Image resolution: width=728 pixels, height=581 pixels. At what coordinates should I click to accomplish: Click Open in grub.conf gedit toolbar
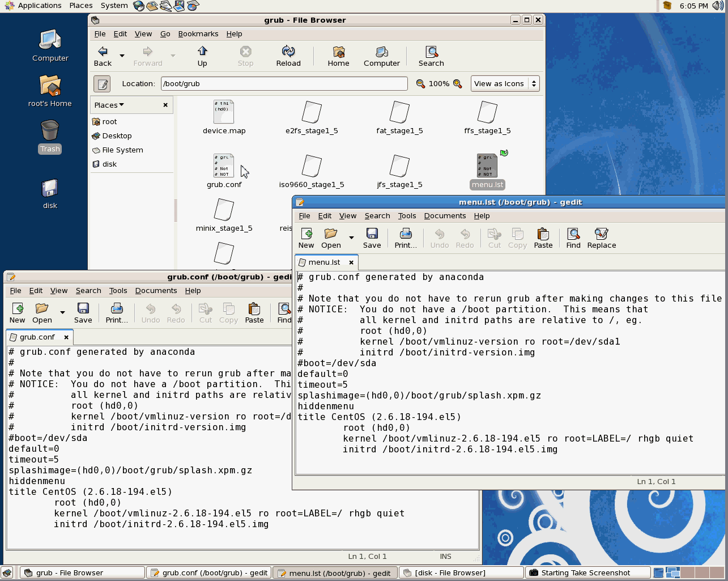[x=42, y=313]
